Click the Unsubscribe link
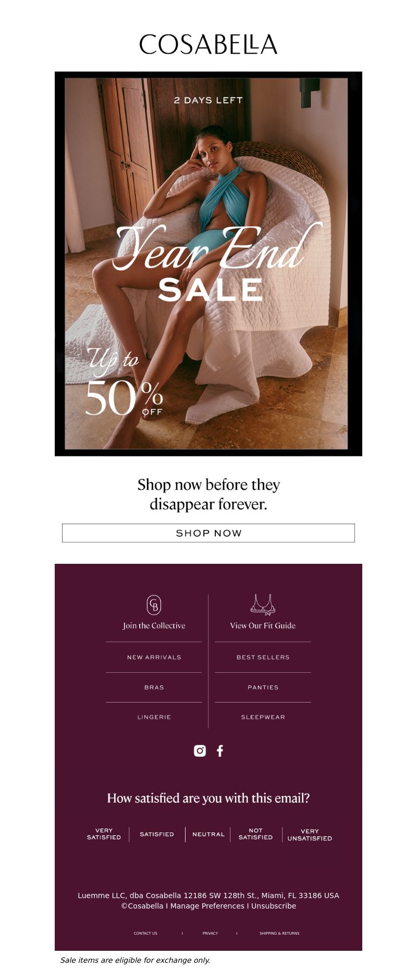 [x=274, y=906]
